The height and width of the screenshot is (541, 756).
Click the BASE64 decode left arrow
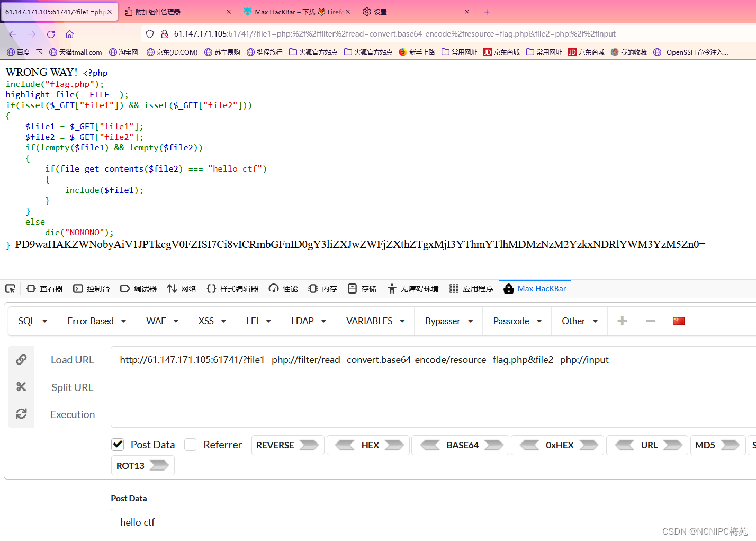(430, 445)
